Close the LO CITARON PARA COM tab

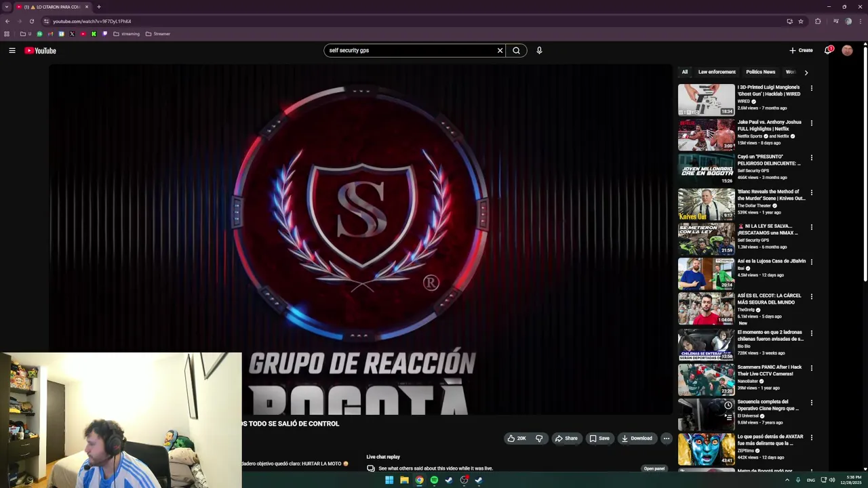tap(86, 7)
